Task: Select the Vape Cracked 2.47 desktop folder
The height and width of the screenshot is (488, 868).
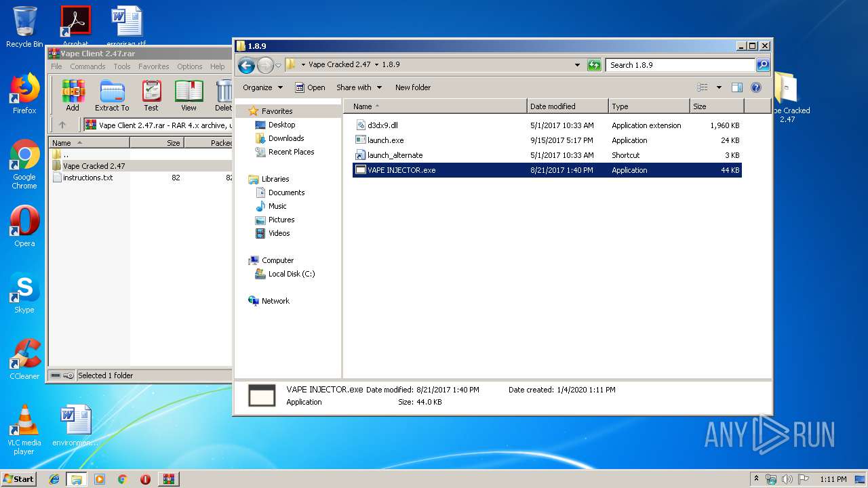Action: coord(787,97)
